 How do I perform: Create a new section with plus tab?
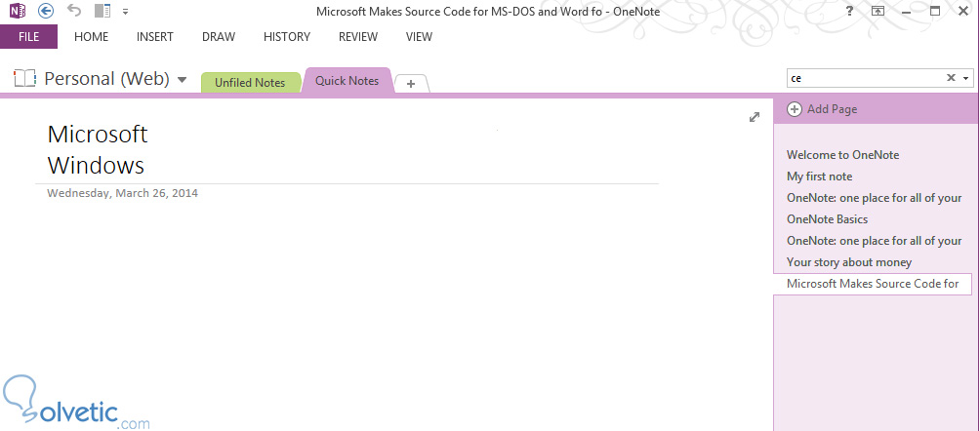[411, 84]
